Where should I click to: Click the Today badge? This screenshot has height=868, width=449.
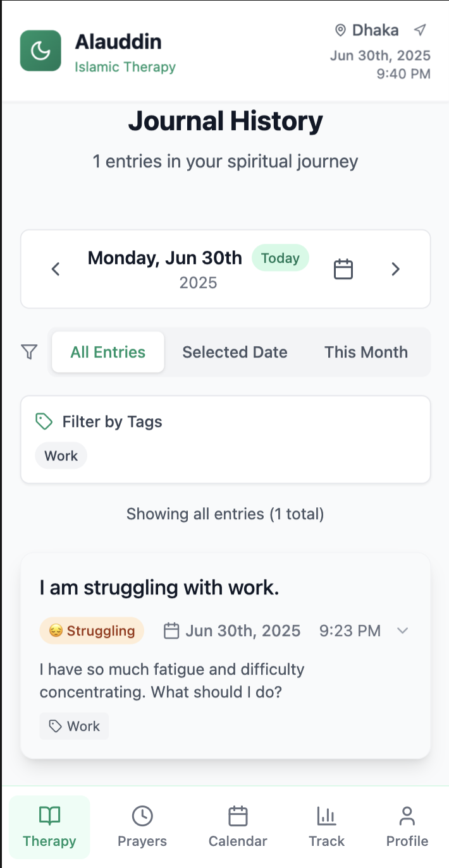(x=280, y=258)
